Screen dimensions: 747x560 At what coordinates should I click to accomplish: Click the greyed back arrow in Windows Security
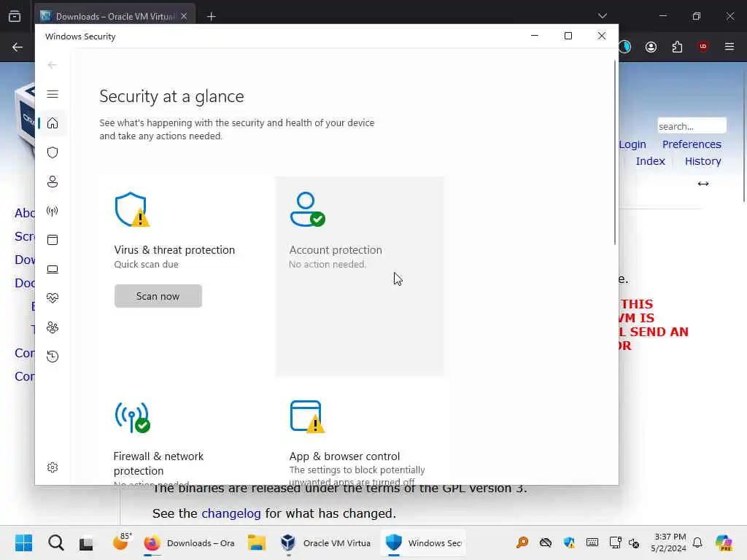(53, 65)
